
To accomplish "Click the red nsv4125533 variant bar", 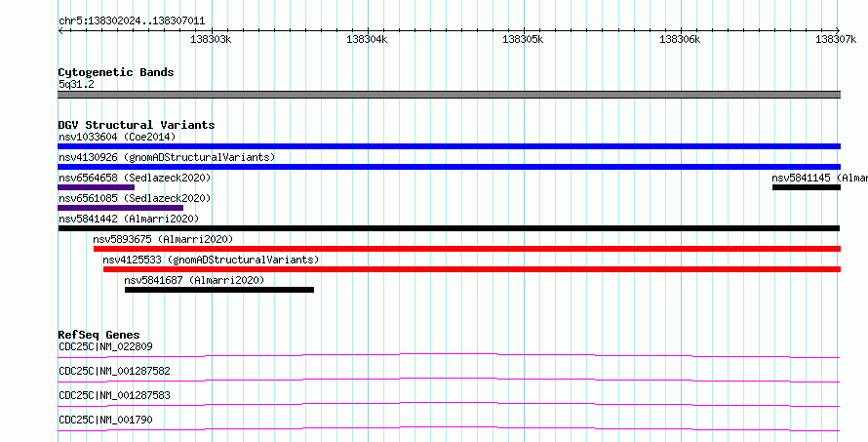I will (x=472, y=269).
